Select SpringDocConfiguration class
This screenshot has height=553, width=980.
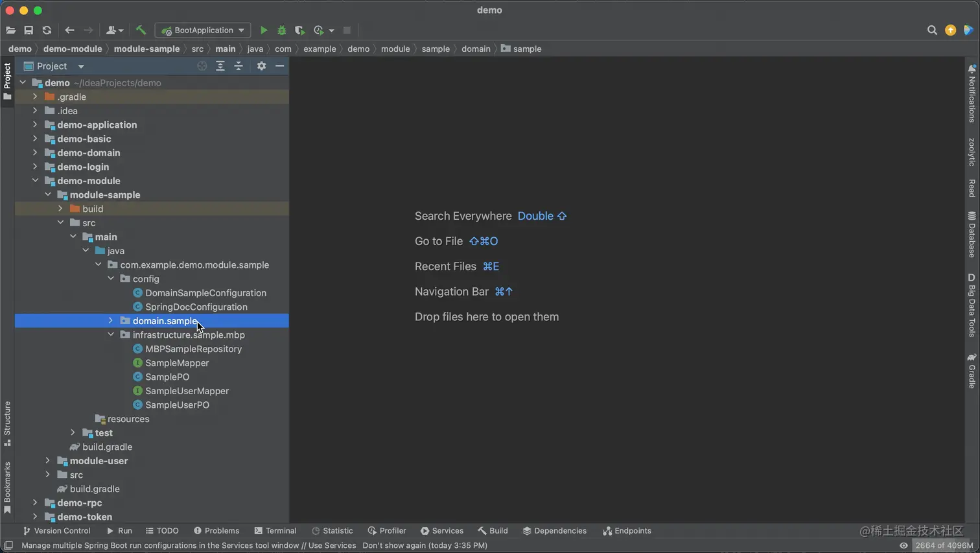coord(196,307)
